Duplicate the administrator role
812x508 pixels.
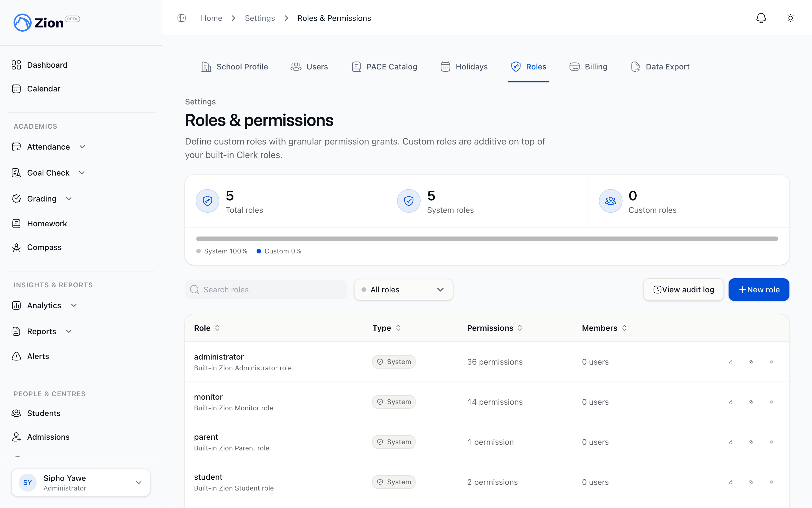click(751, 362)
